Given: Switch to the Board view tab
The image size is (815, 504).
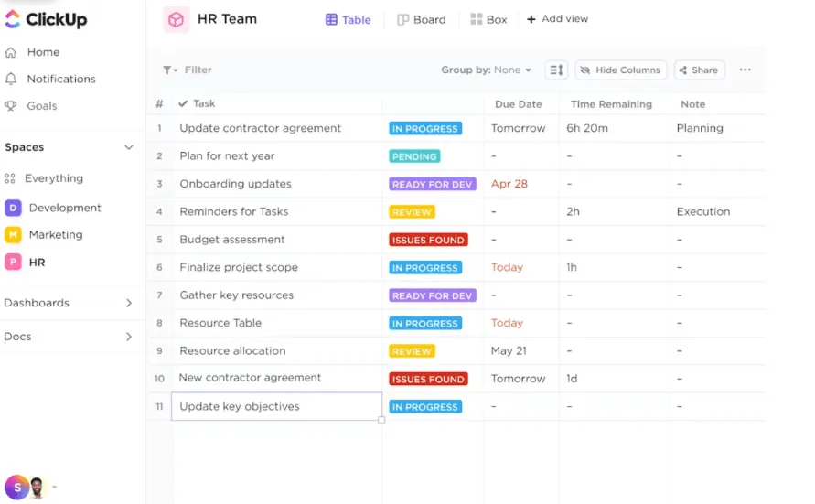Looking at the screenshot, I should coord(422,20).
